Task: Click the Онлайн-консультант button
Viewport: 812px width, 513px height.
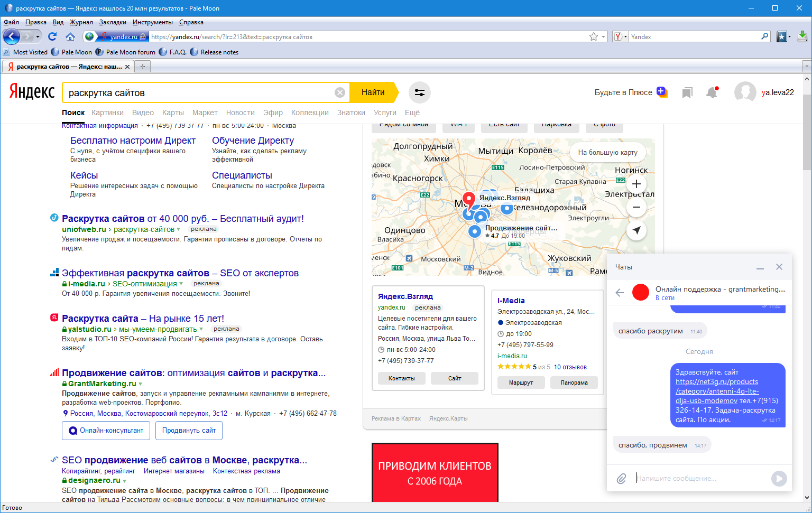Action: (106, 431)
